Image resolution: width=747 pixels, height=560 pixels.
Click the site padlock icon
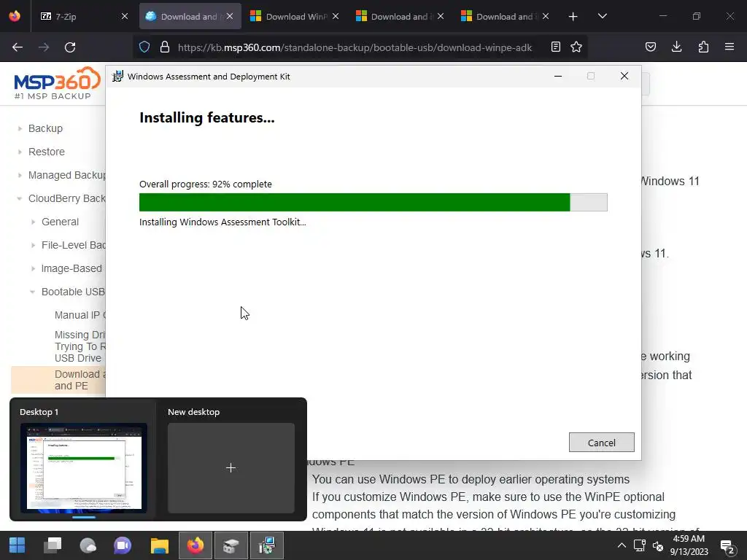165,47
